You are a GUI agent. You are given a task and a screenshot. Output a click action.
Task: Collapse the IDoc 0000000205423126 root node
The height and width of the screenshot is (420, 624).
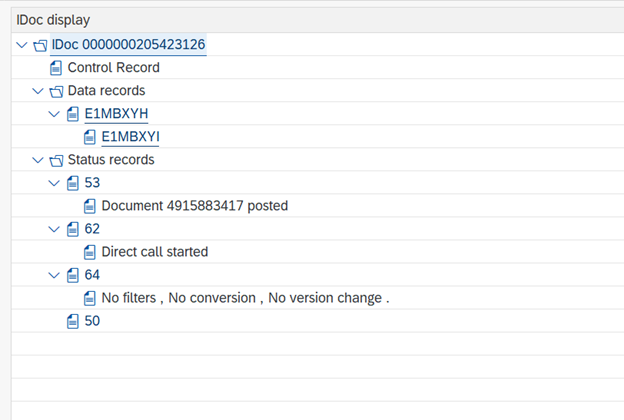coord(21,45)
